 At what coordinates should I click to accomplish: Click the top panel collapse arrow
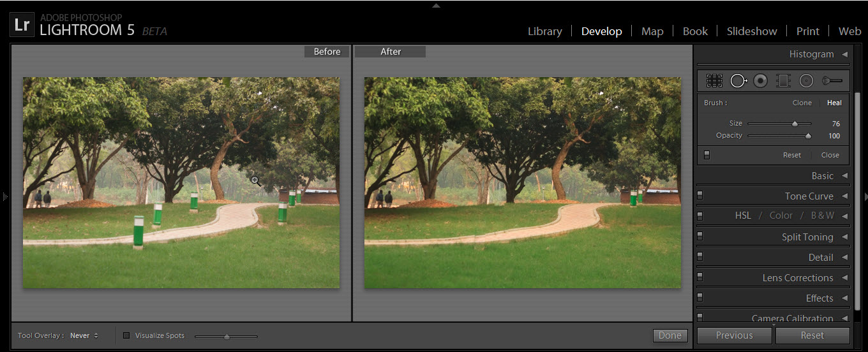click(436, 5)
